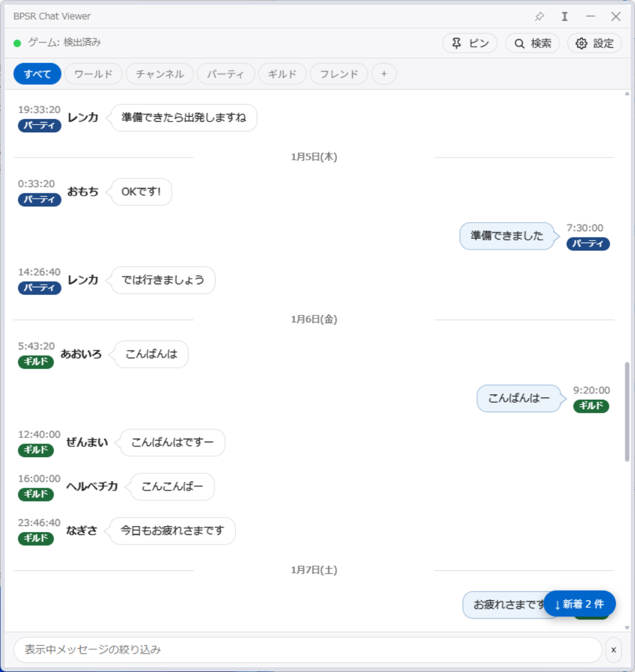Click the I-beam icon in title bar
Screen dimensions: 635x672
[565, 16]
